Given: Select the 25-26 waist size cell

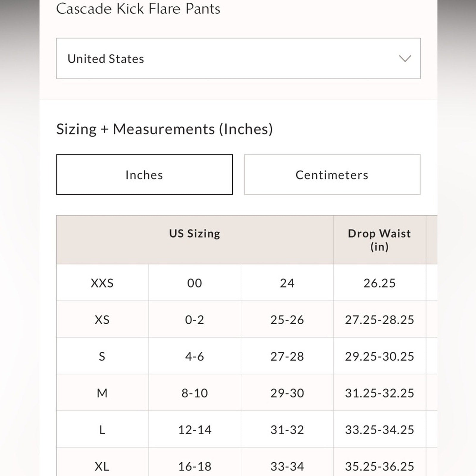Looking at the screenshot, I should pos(287,320).
